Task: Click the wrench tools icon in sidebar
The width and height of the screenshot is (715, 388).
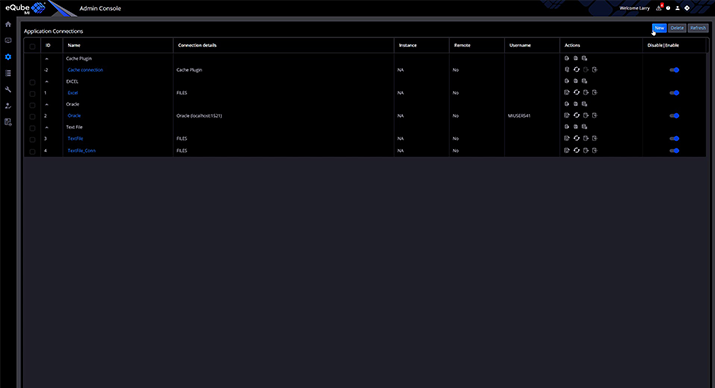Action: point(8,89)
